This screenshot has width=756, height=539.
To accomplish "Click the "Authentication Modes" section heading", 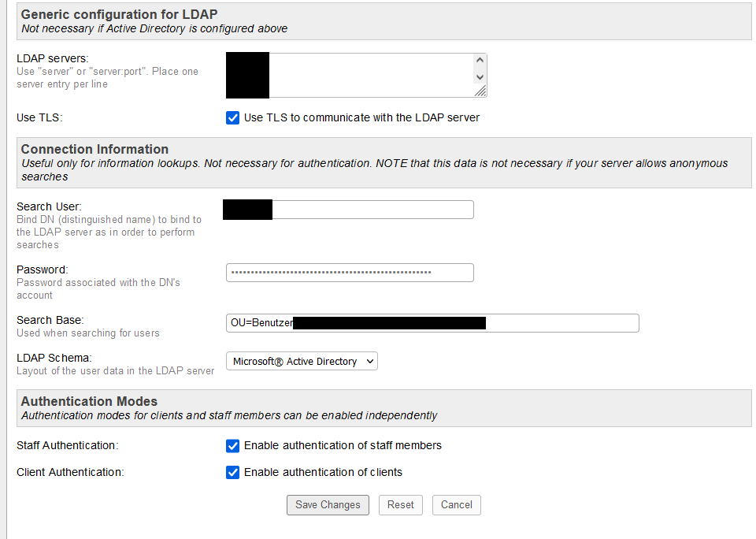I will click(89, 401).
